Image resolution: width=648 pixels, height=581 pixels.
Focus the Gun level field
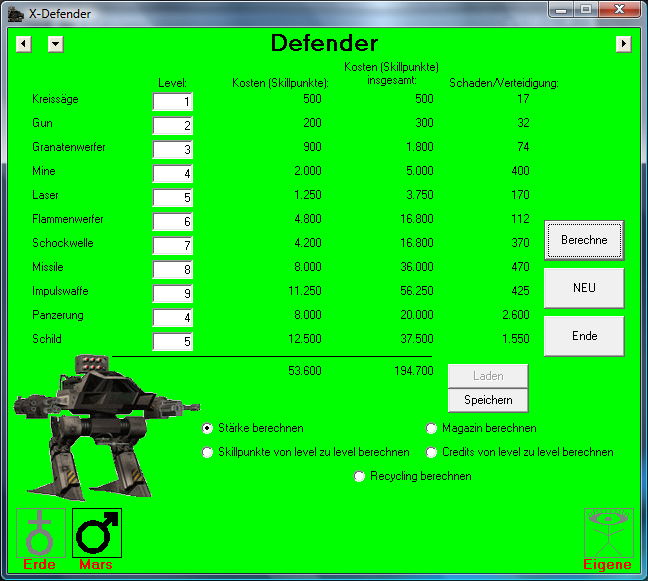172,125
